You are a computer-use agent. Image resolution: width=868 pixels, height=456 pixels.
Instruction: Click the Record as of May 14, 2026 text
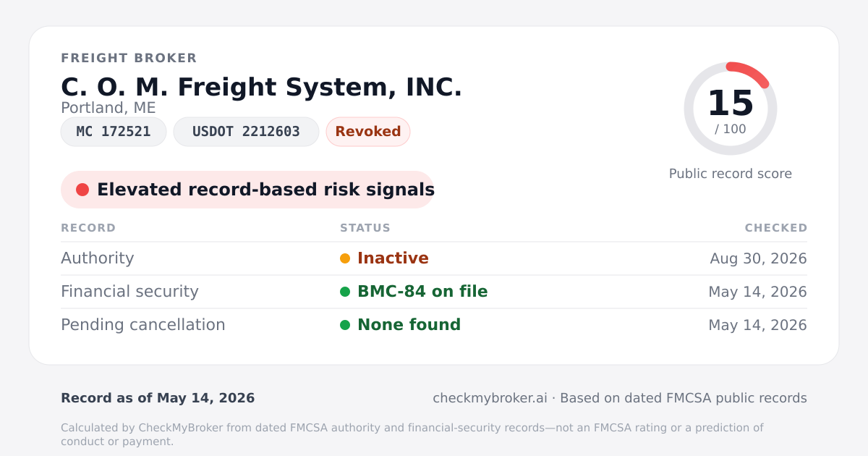[158, 398]
